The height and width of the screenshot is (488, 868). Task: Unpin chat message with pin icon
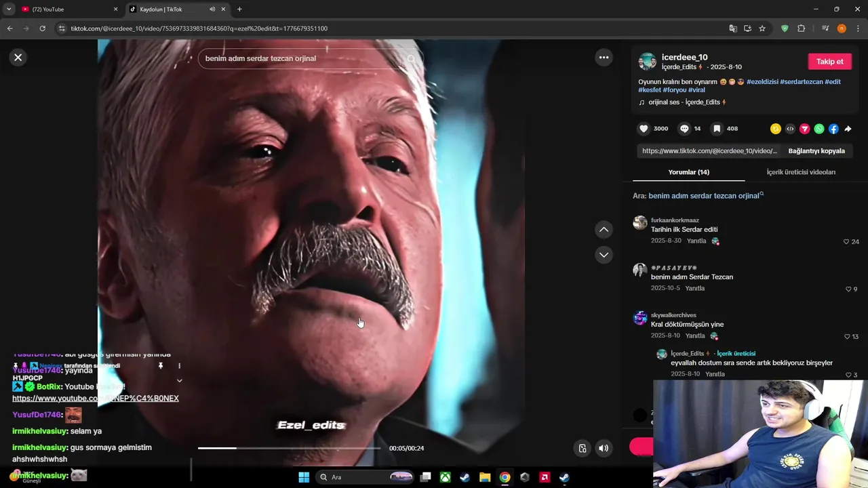[x=161, y=366]
